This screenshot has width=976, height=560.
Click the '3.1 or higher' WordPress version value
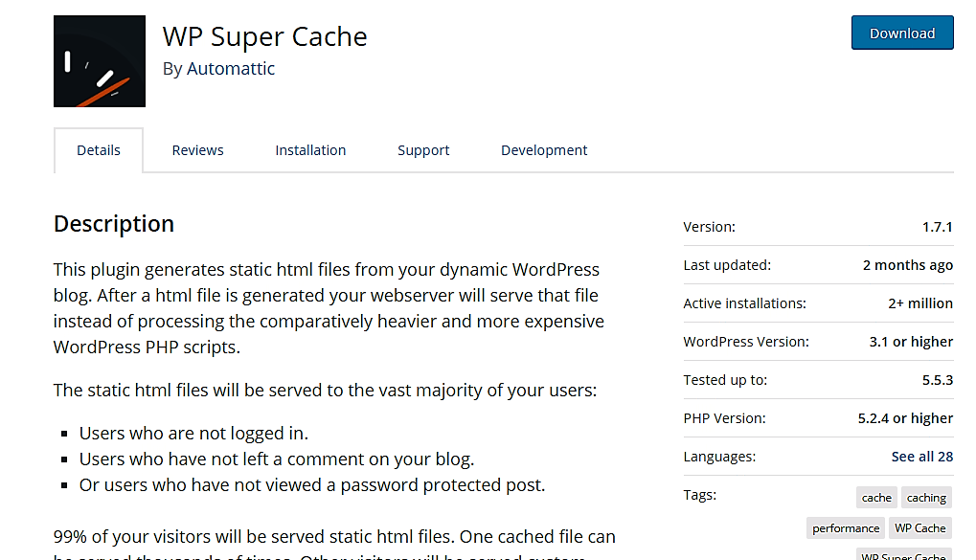click(911, 343)
